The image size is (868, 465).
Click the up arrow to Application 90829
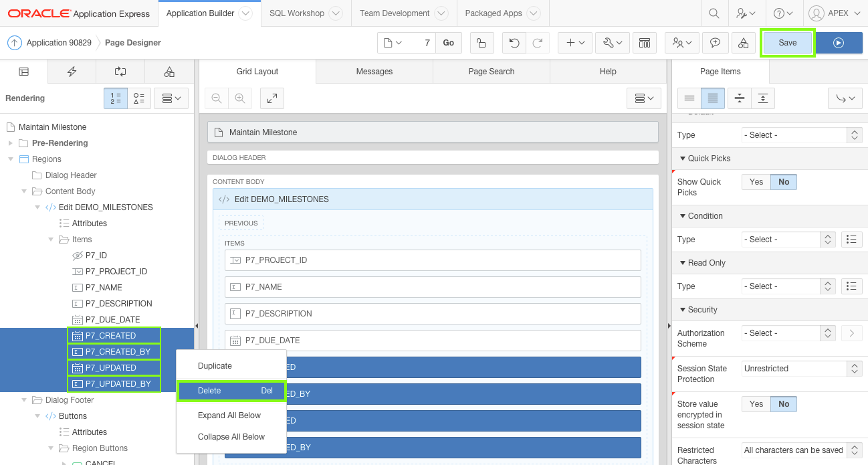coord(15,43)
